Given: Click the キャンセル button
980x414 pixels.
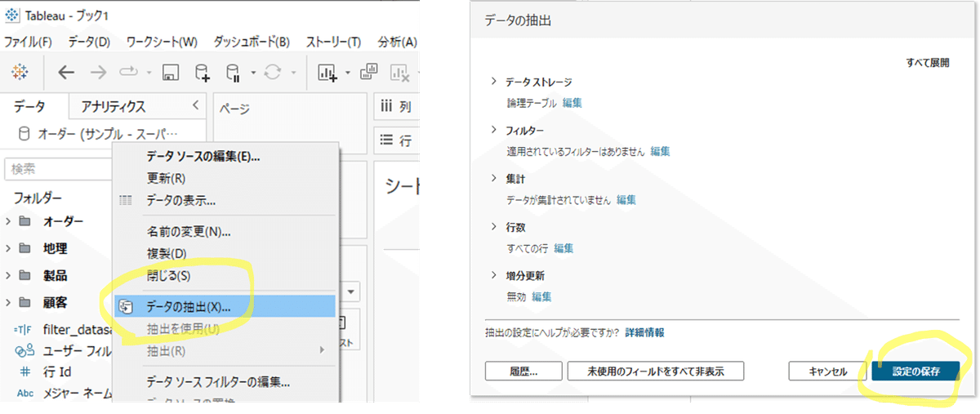Looking at the screenshot, I should [827, 371].
